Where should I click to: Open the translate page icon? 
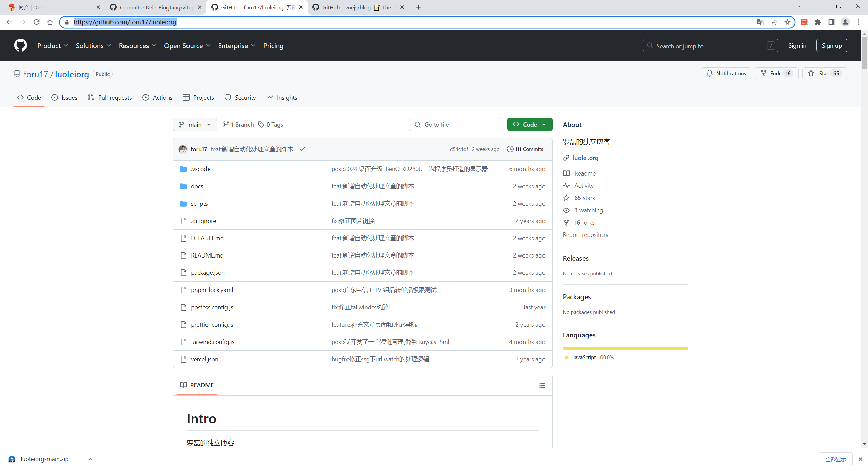760,22
